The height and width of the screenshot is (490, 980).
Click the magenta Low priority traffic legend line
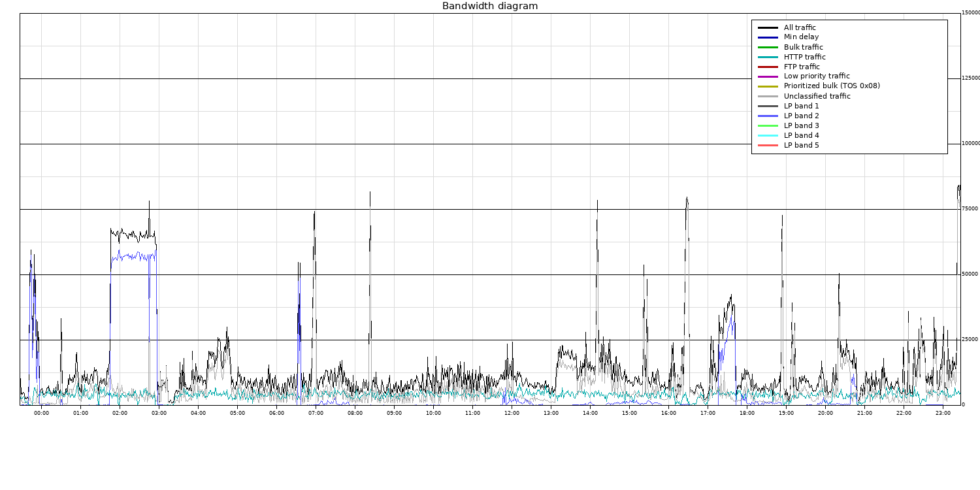click(x=768, y=76)
